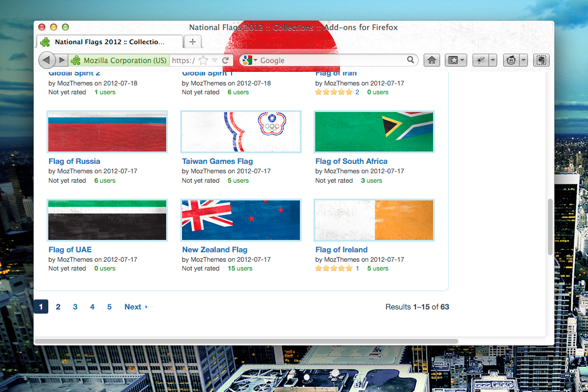Click the Flag of Iran title link
Screen dimensions: 588x392
point(336,74)
